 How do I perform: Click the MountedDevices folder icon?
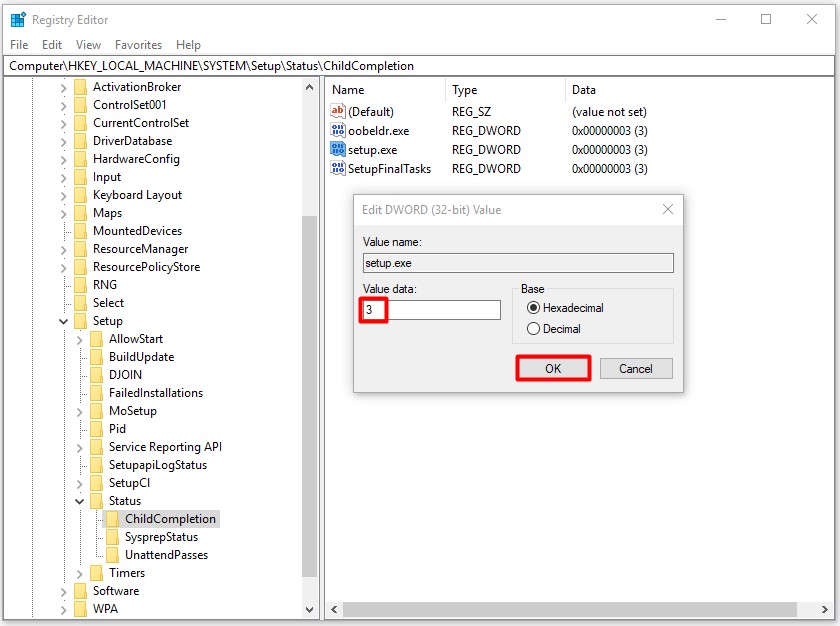(x=80, y=231)
